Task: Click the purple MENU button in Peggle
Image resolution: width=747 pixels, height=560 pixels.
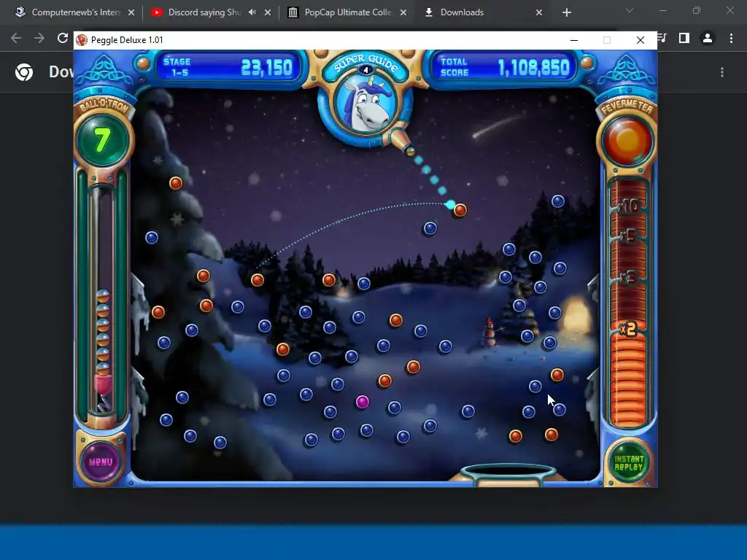Action: click(x=101, y=462)
